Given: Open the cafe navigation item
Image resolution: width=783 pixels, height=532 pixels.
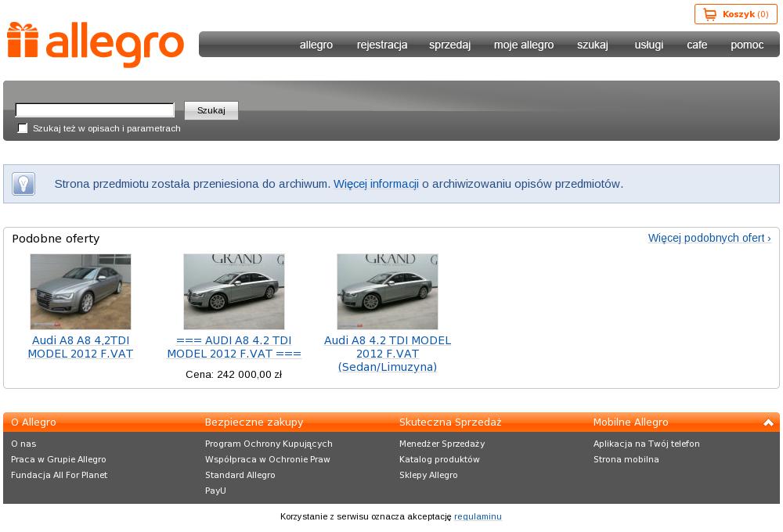Looking at the screenshot, I should (697, 45).
